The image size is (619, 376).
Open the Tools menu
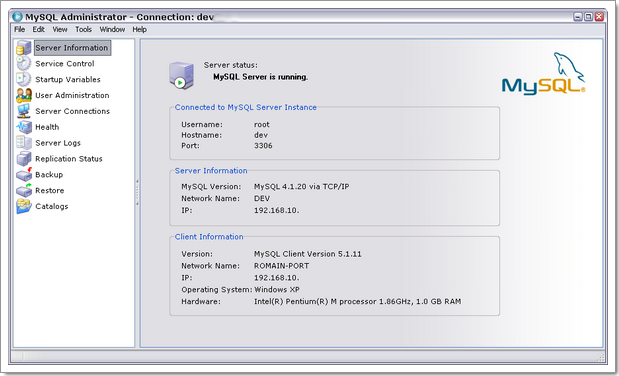pyautogui.click(x=83, y=30)
